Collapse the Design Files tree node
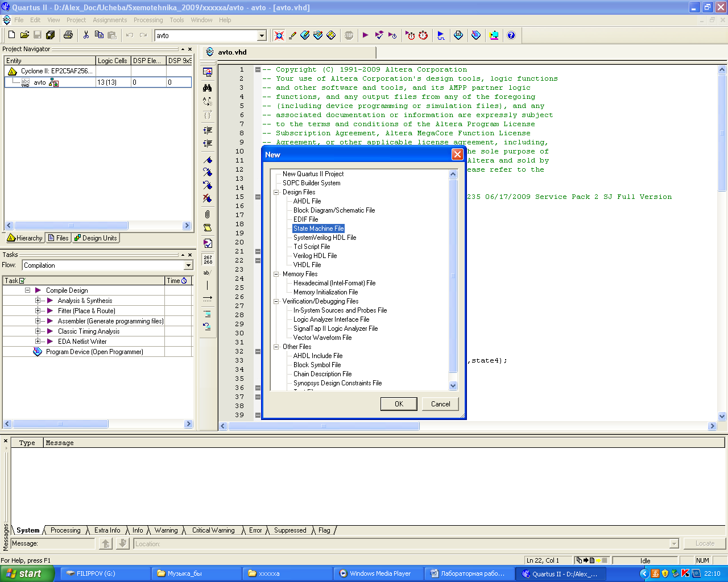The image size is (728, 582). (276, 192)
